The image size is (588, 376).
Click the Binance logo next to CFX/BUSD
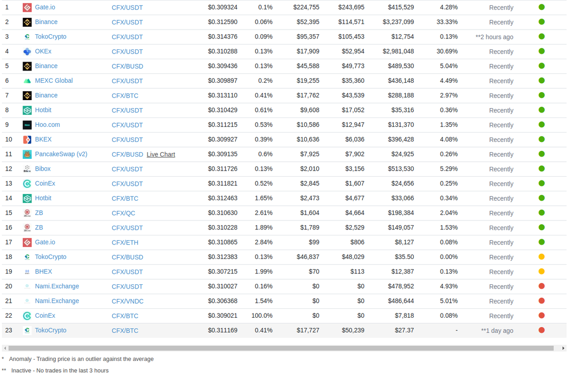coord(27,66)
